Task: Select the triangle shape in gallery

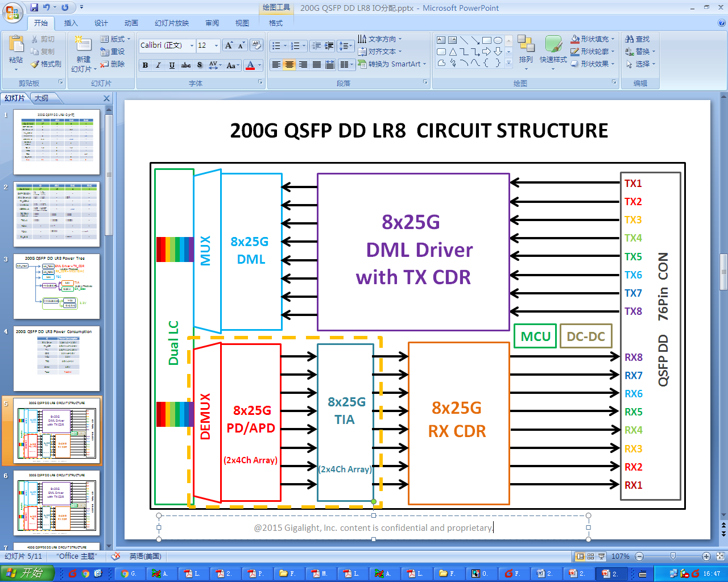Action: click(453, 52)
